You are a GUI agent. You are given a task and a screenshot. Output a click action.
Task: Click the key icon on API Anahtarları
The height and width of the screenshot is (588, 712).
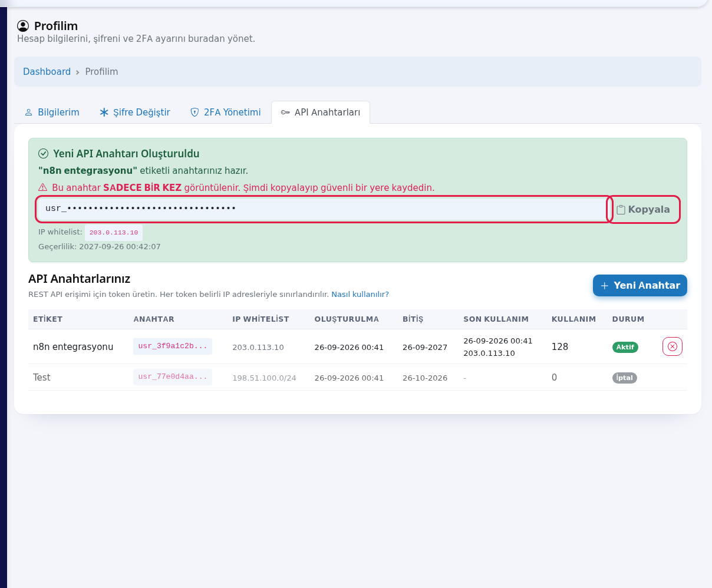285,113
